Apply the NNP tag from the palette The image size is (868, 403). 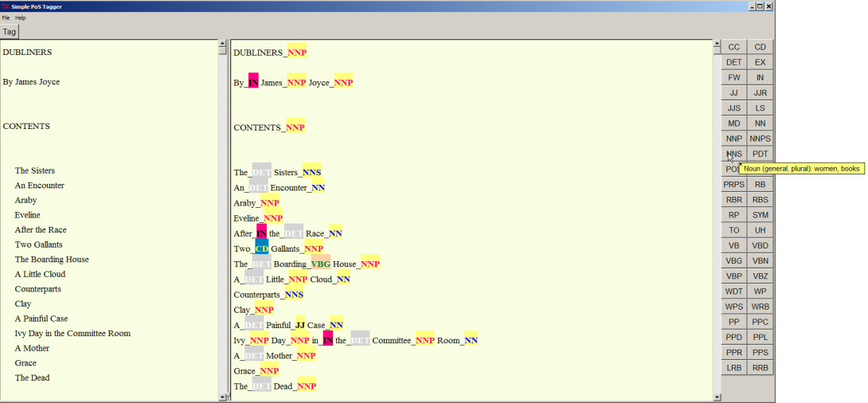point(733,139)
